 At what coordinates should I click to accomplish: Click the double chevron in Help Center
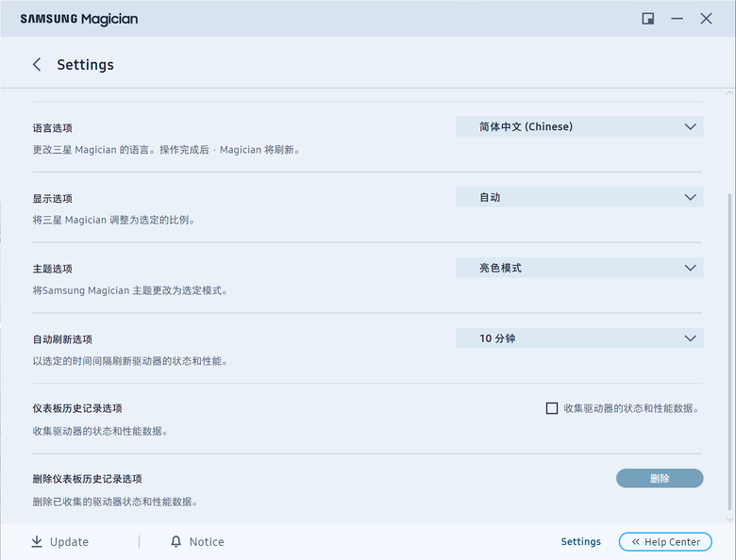[x=636, y=542]
